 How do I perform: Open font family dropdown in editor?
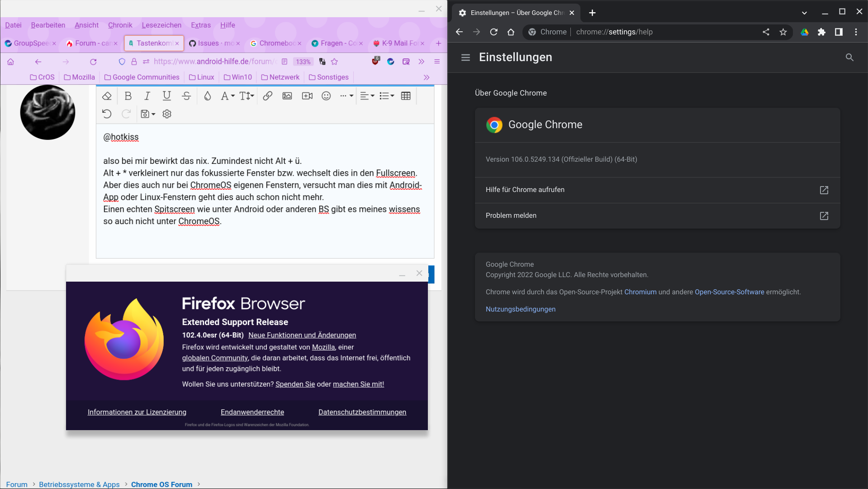click(228, 96)
